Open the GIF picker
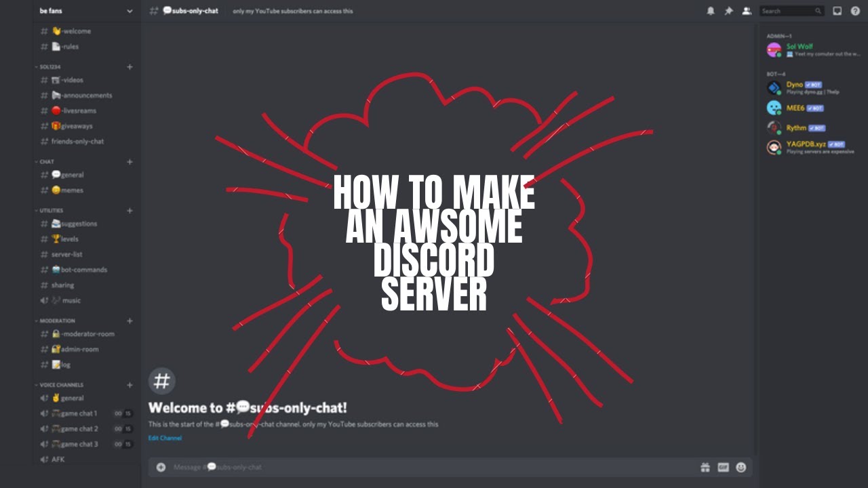Image resolution: width=868 pixels, height=488 pixels. 724,467
